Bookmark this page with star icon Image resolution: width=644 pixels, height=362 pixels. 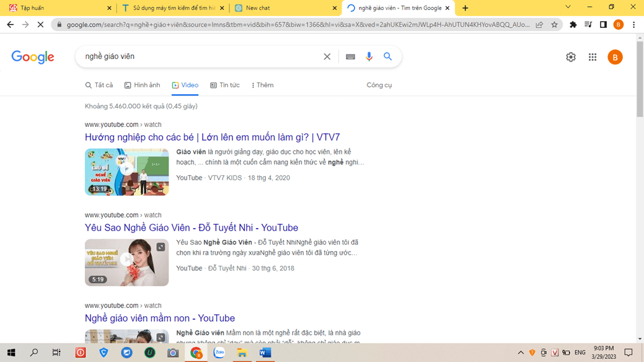(x=554, y=25)
